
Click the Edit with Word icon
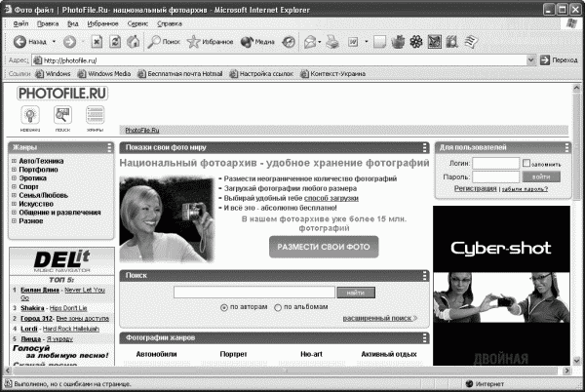353,42
